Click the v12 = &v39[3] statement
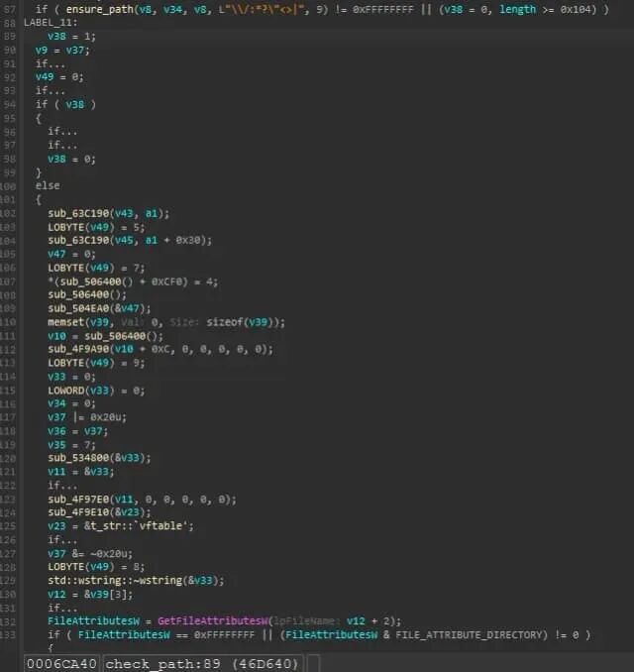 tap(90, 595)
